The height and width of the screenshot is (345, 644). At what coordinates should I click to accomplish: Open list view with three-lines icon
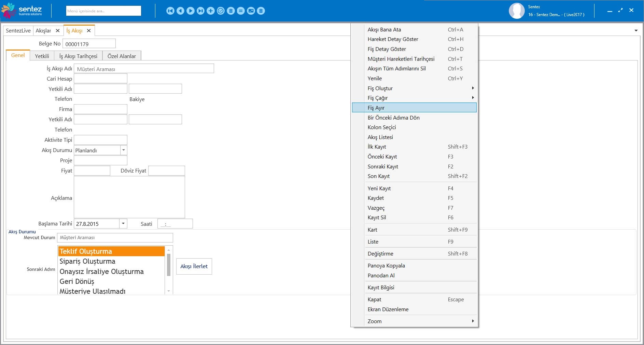click(x=241, y=11)
